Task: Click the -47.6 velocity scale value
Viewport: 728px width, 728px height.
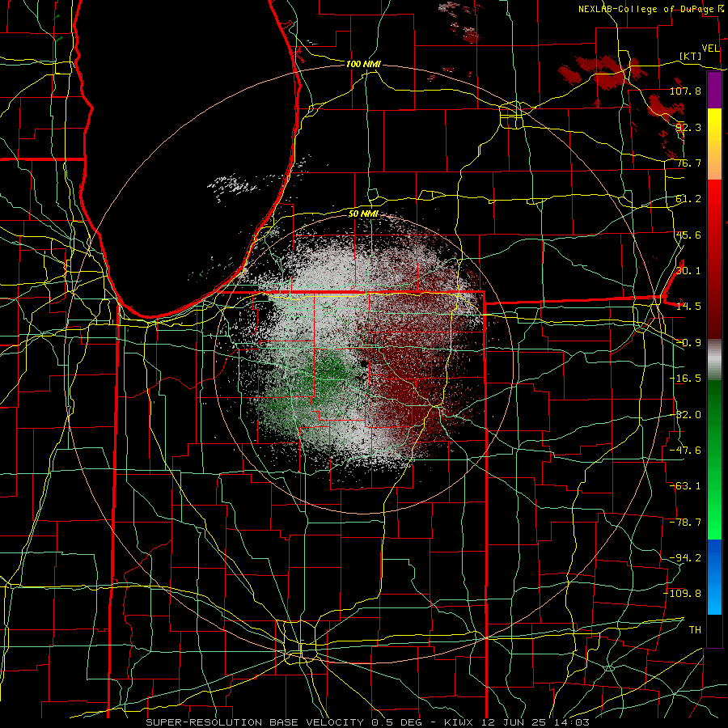Action: tap(685, 451)
